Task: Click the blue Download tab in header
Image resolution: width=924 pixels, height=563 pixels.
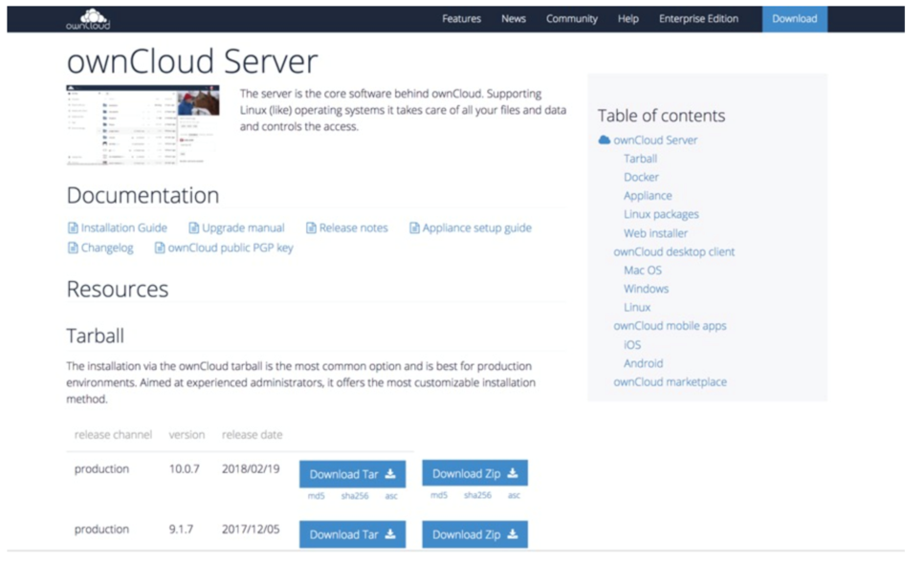Action: (794, 19)
